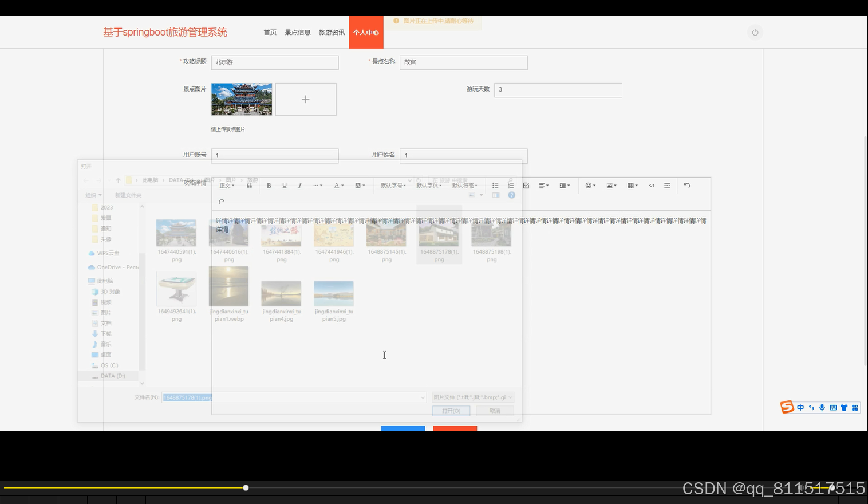
Task: Open the 默认字体 font family dropdown
Action: (x=429, y=186)
